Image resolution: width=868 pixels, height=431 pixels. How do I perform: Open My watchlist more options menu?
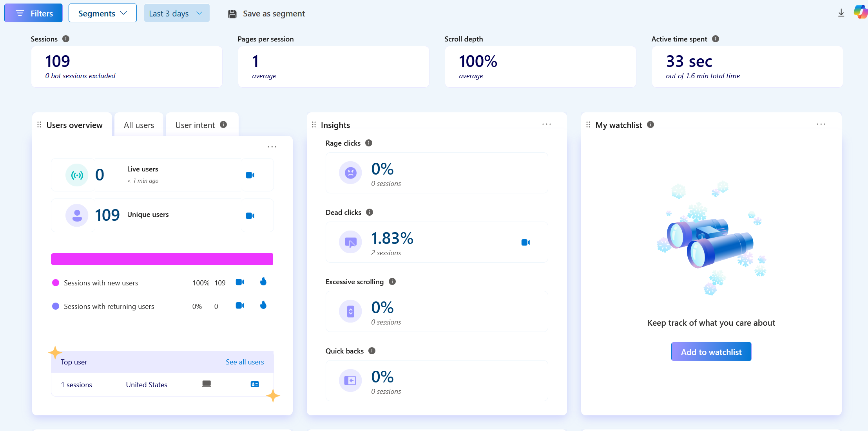click(821, 124)
